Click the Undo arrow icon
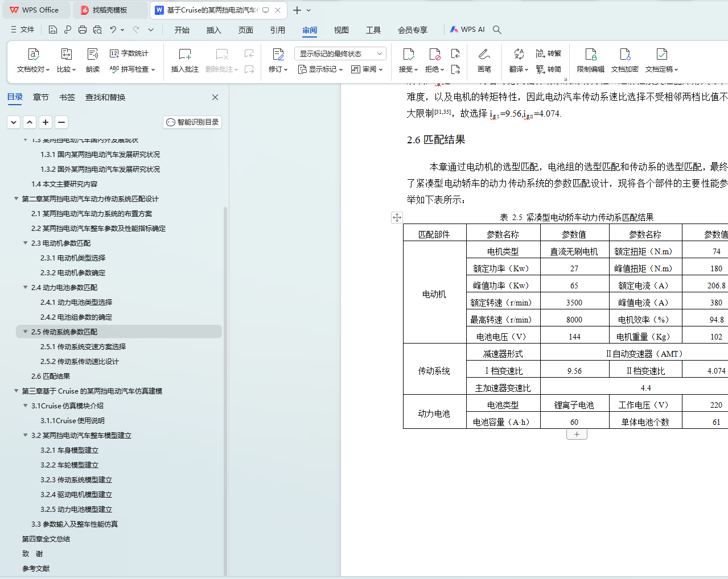Image resolution: width=728 pixels, height=579 pixels. 113,30
